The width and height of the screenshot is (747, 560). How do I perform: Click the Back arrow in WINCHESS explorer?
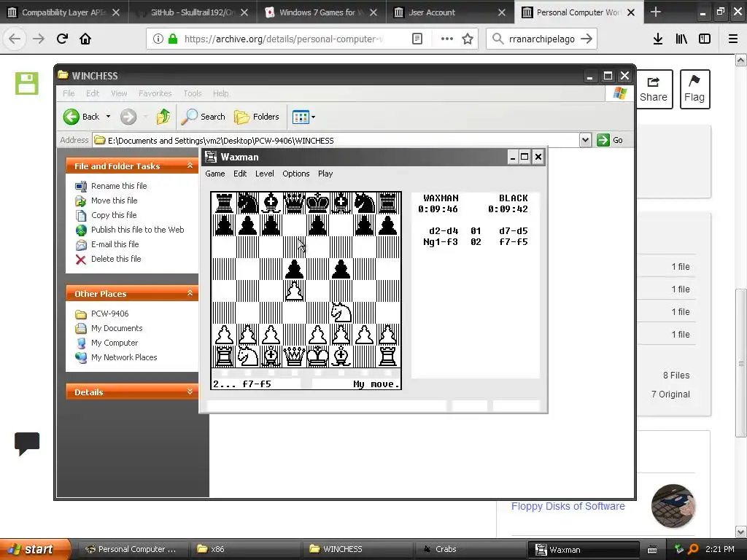tap(81, 117)
